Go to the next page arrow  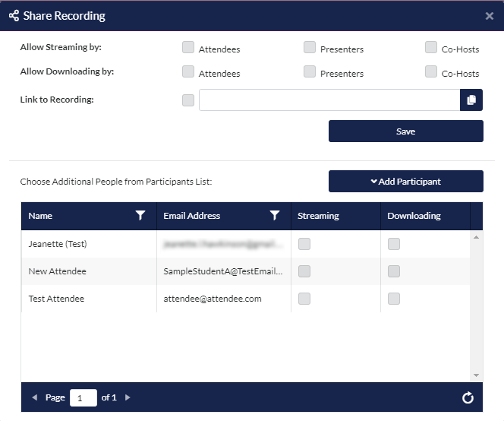point(128,397)
